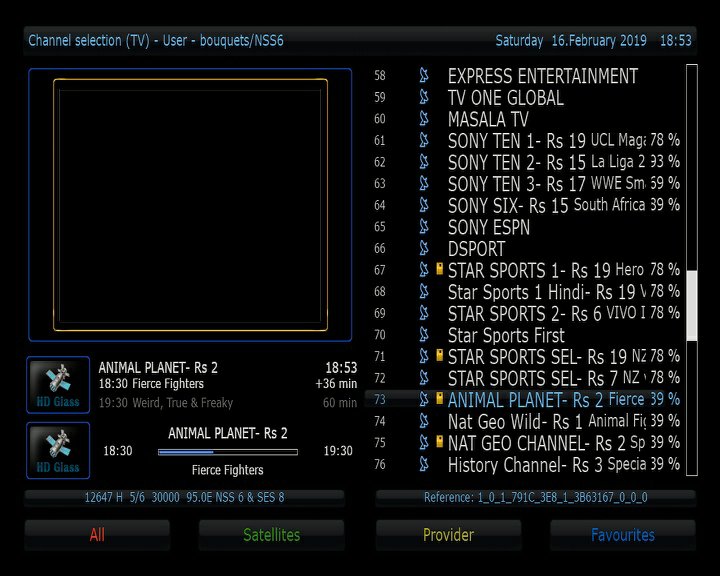Screen dimensions: 720x576
Task: Open the green Satellites list
Action: pos(271,535)
